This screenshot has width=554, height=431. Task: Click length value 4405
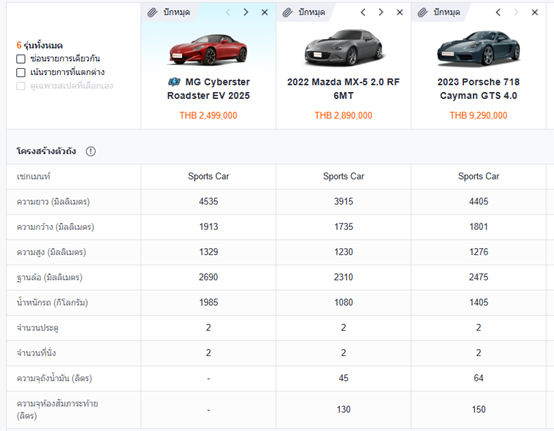tap(478, 202)
